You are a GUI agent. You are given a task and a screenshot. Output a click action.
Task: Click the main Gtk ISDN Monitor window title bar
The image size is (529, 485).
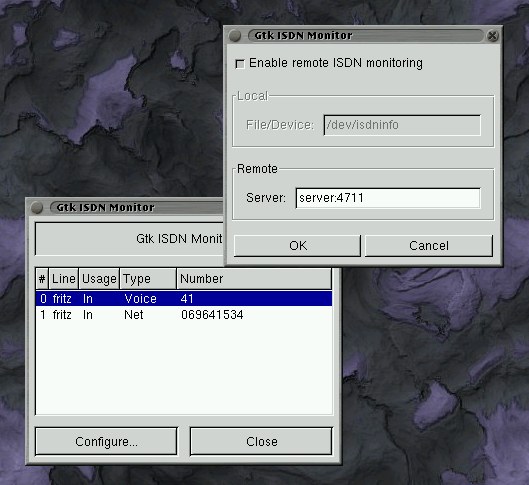(x=136, y=207)
